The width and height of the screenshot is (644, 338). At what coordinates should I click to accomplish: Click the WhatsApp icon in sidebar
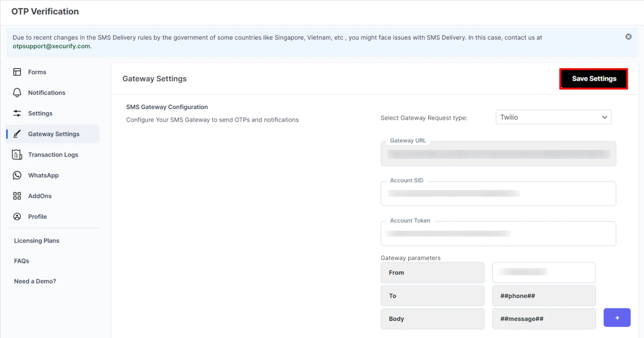point(17,175)
